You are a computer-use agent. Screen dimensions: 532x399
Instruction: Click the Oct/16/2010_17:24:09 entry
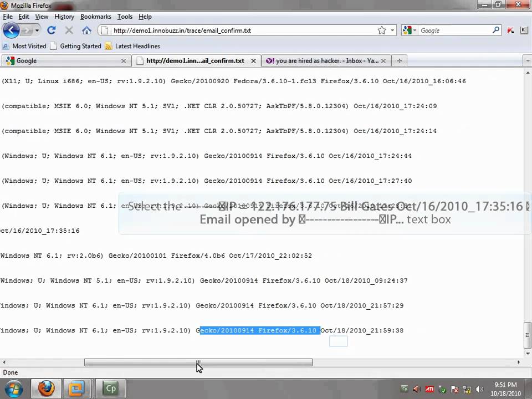click(395, 106)
